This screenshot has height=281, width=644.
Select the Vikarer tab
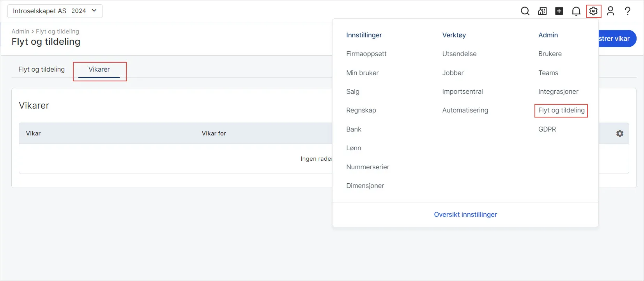point(99,69)
